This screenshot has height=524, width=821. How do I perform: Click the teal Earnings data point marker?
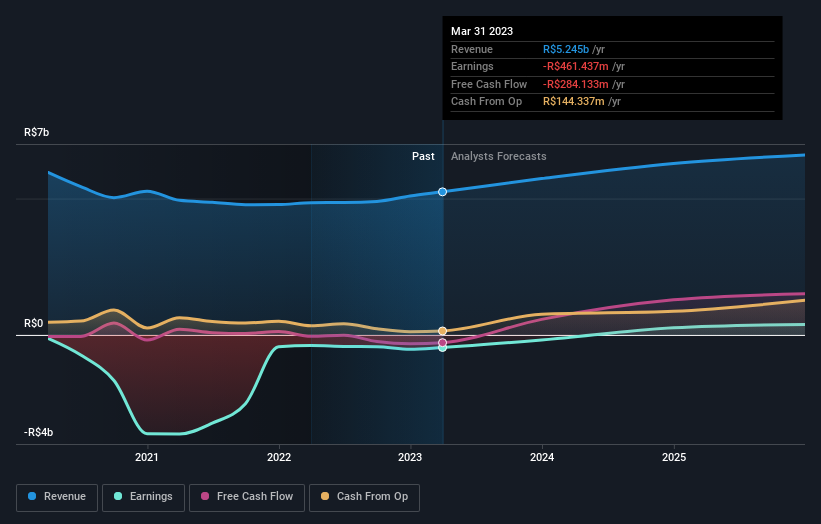point(443,349)
